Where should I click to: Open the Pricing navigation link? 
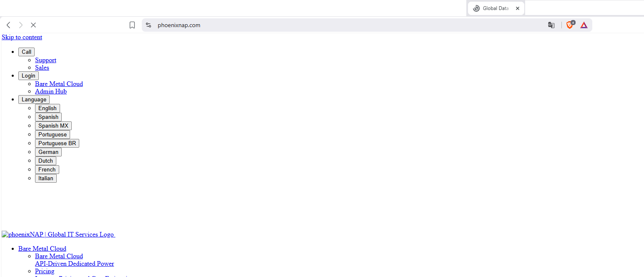45,271
